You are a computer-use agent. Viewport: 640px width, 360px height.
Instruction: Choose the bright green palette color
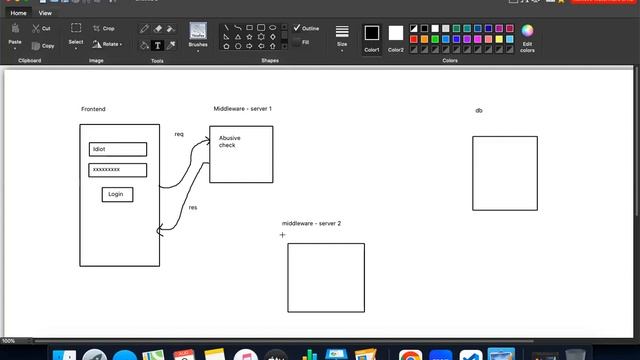[x=435, y=39]
